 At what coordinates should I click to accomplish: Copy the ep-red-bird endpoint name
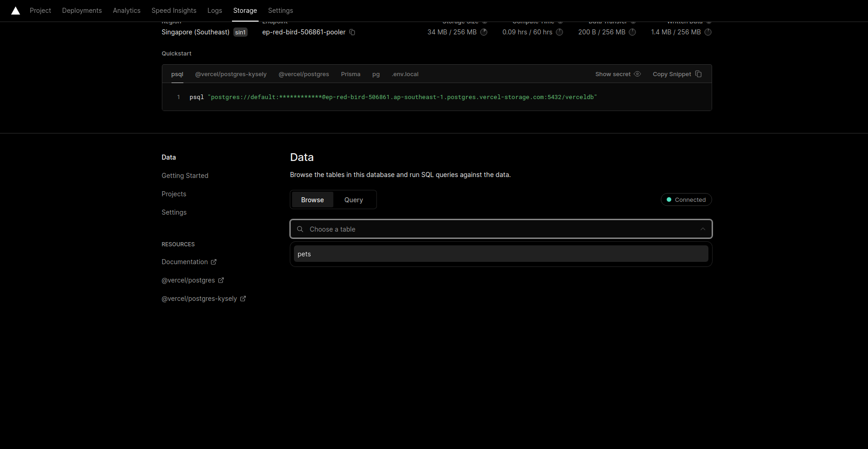(x=352, y=32)
